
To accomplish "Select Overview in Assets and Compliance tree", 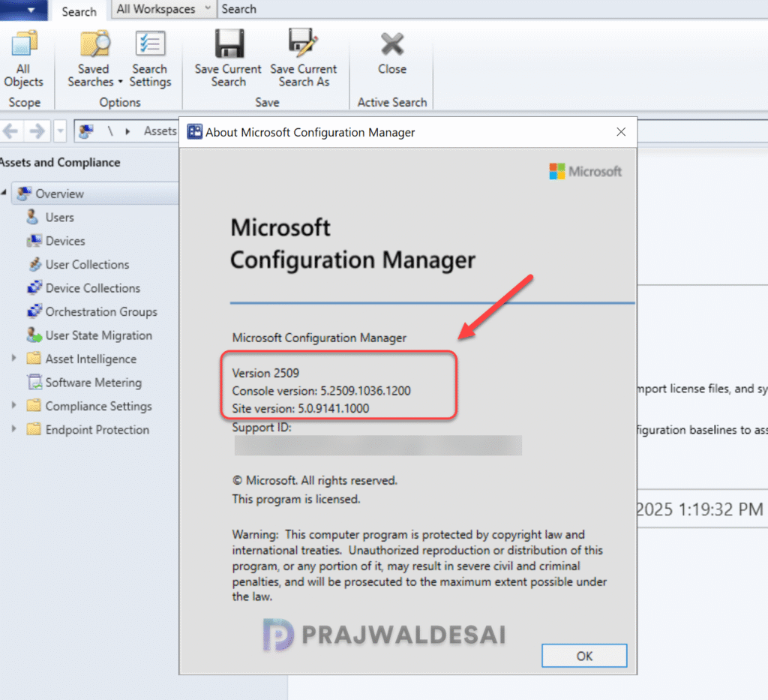I will 59,194.
